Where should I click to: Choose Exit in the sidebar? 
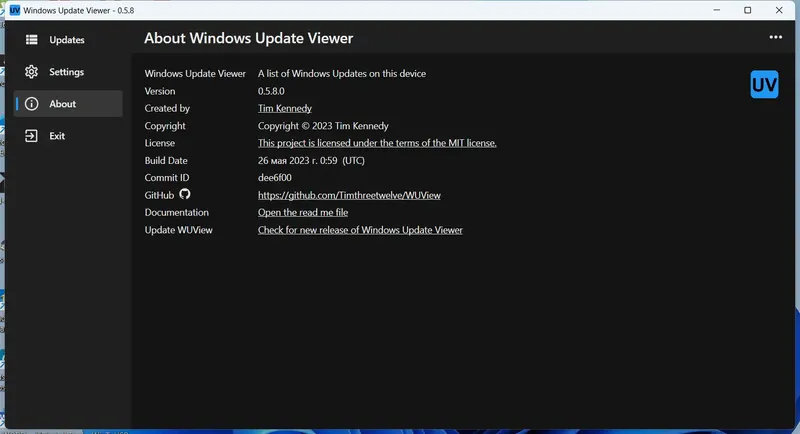(68, 136)
